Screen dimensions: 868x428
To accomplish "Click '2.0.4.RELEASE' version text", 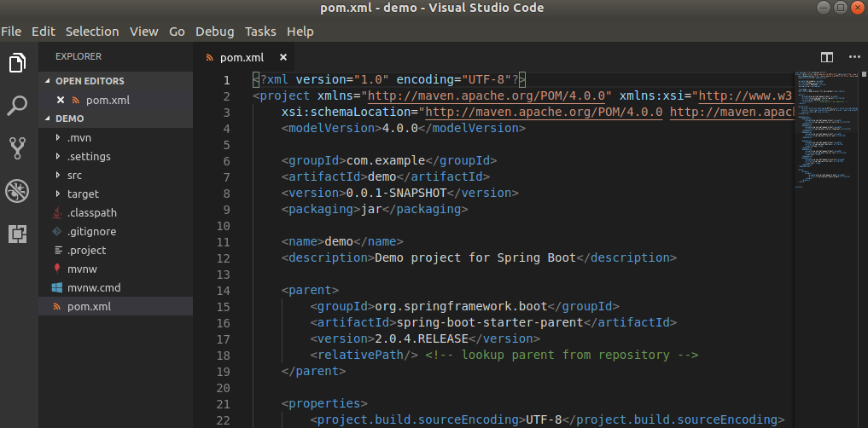I will 422,338.
